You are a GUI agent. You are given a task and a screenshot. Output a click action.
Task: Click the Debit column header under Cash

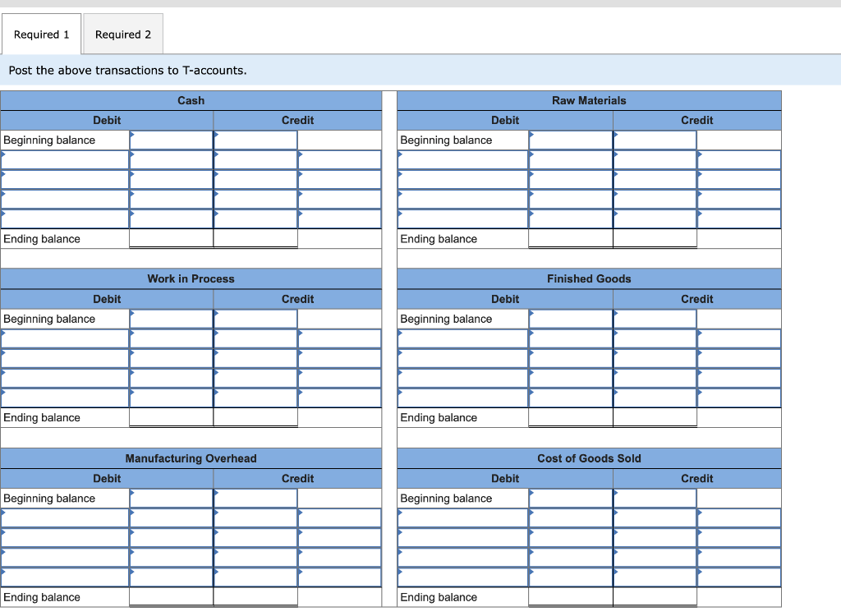[107, 120]
